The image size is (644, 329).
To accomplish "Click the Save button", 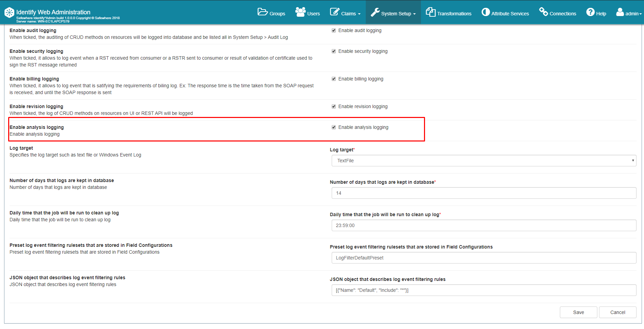I will pos(578,312).
